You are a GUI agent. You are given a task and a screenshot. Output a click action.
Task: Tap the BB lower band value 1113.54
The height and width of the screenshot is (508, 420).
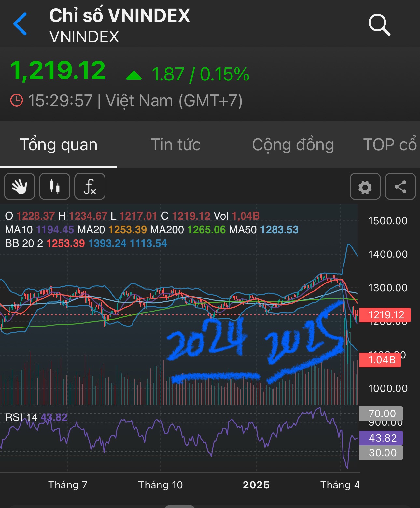tap(148, 243)
